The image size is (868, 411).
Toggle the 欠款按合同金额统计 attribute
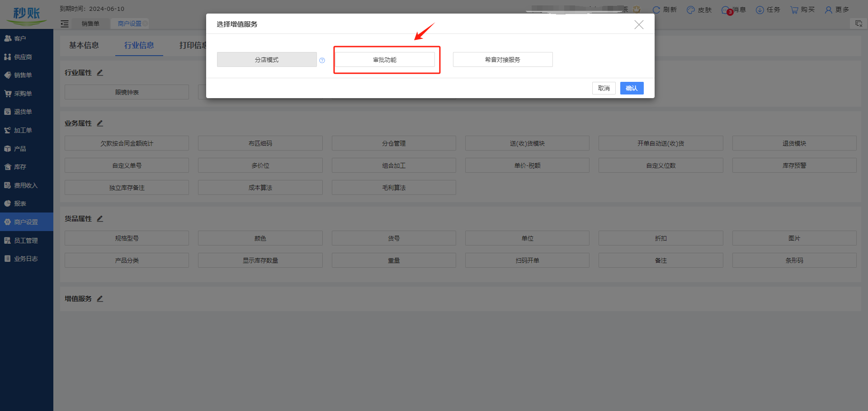(127, 143)
